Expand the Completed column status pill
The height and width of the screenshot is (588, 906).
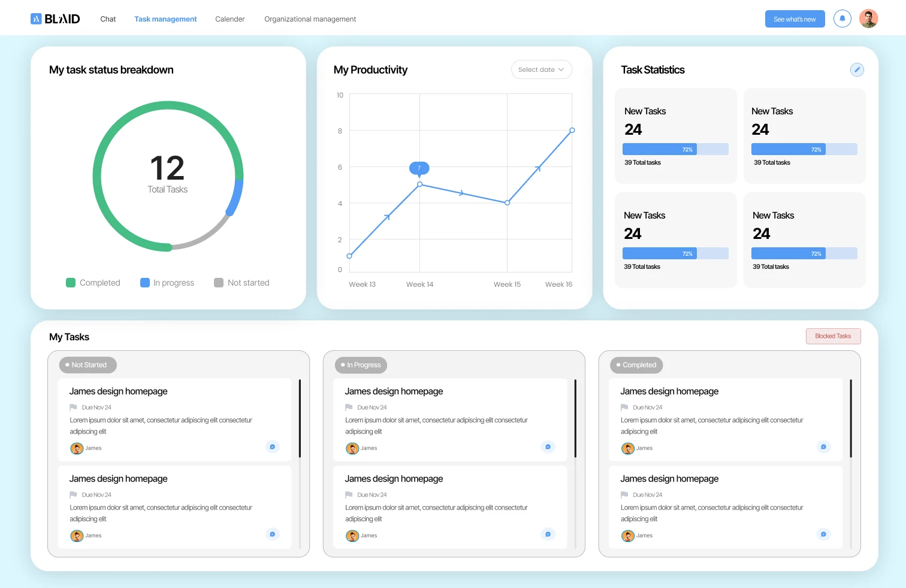pos(636,365)
